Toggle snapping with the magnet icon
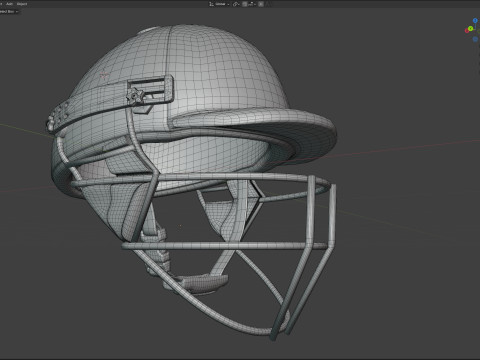Image resolution: width=480 pixels, height=360 pixels. click(x=245, y=4)
